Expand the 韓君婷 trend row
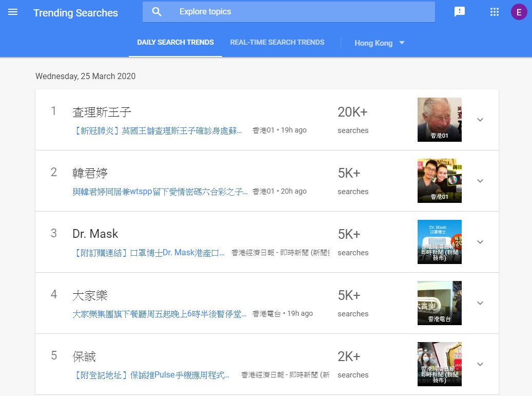 coord(480,181)
